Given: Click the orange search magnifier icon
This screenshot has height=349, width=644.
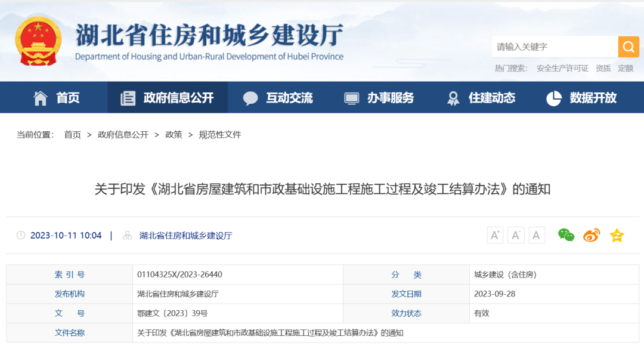Looking at the screenshot, I should point(628,47).
